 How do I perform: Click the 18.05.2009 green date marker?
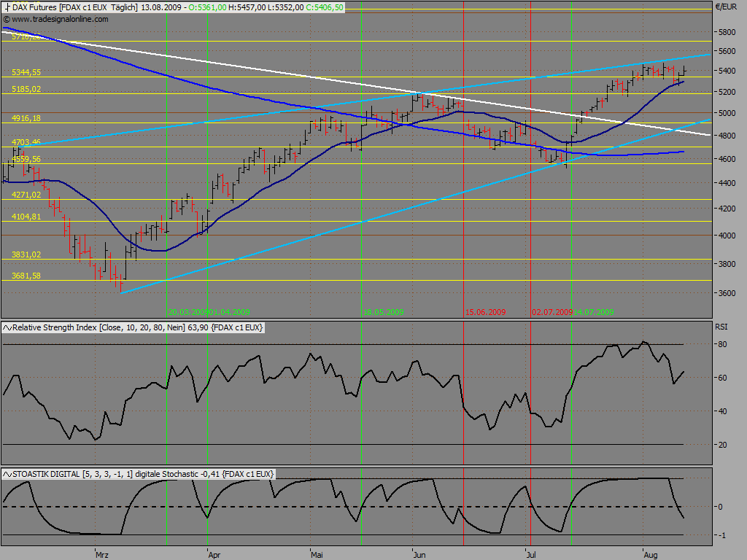(384, 312)
